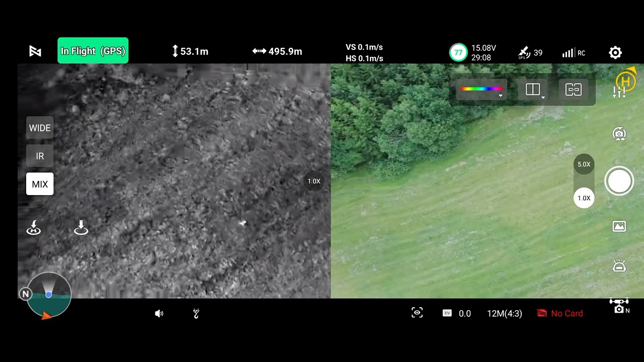Viewport: 644px width, 362px height.
Task: Change 12M(4:3) photo resolution
Action: (x=505, y=313)
